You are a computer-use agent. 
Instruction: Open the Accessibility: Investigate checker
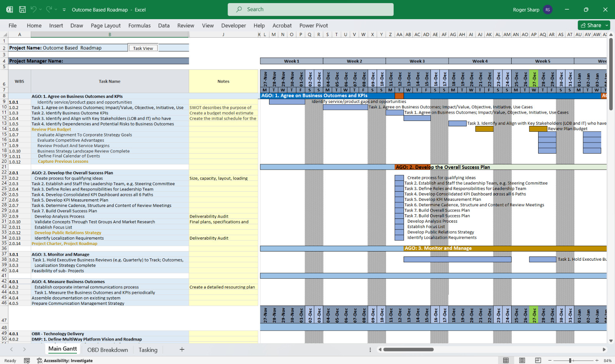[65, 361]
